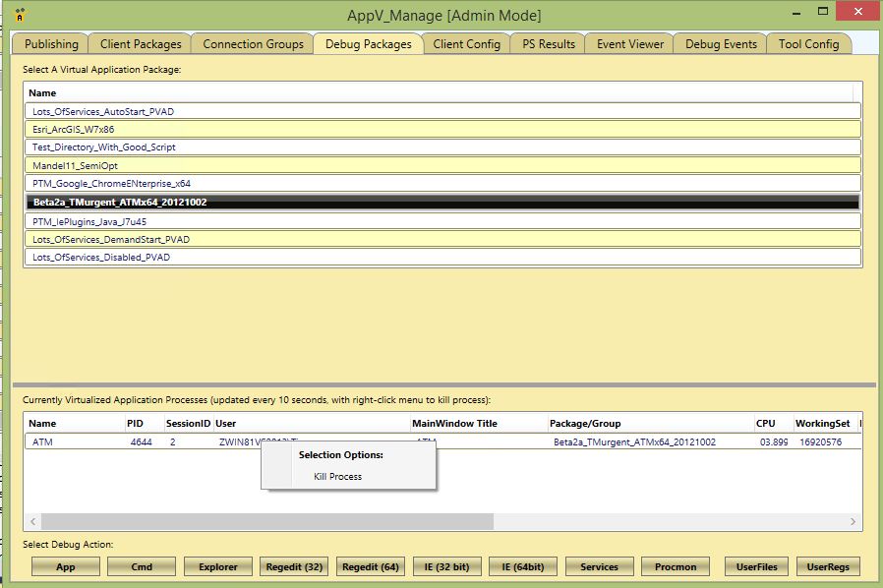Select package Lots_OfServices_DemandStart_PVAD

tap(442, 239)
